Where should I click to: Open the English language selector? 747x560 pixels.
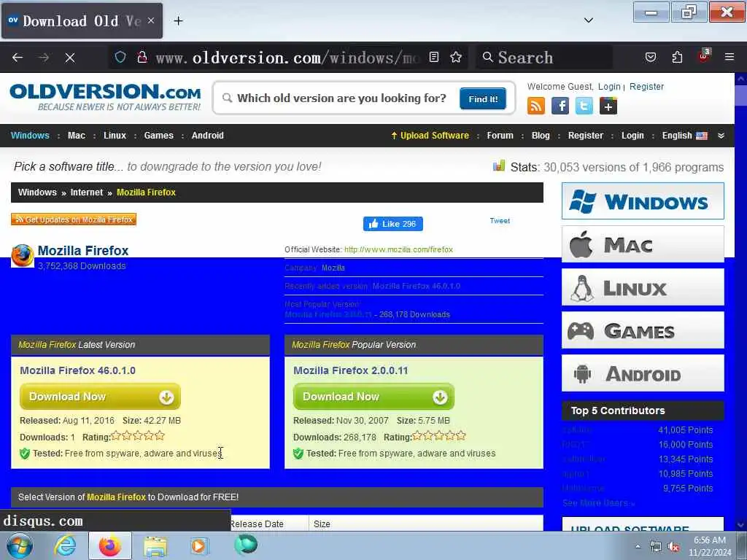point(684,135)
